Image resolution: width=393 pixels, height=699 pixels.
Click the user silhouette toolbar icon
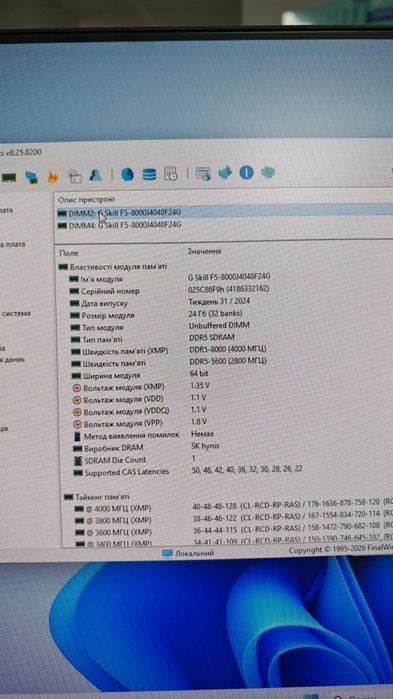pyautogui.click(x=95, y=175)
